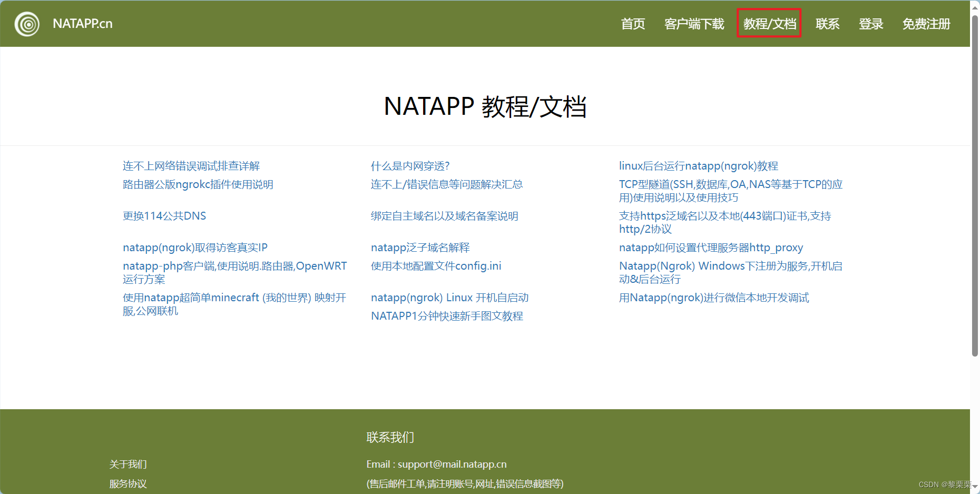
Task: Click the NATAPP spiral logo icon
Action: coord(27,24)
